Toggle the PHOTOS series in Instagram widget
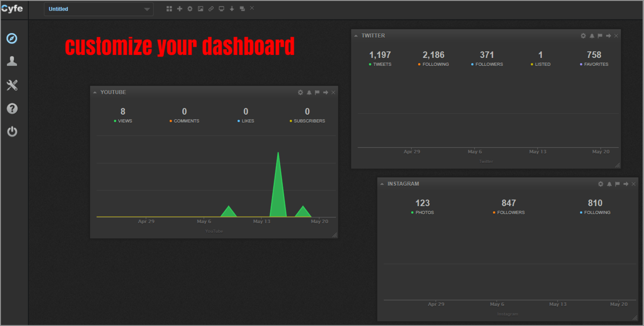This screenshot has width=644, height=326. (x=422, y=213)
